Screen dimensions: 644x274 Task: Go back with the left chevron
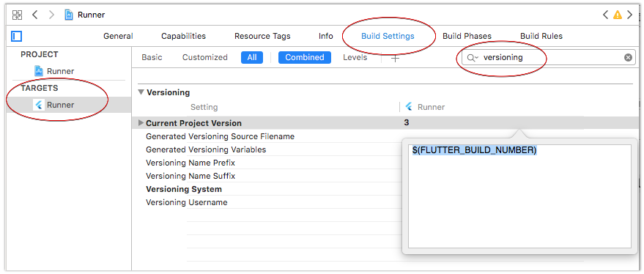(35, 15)
